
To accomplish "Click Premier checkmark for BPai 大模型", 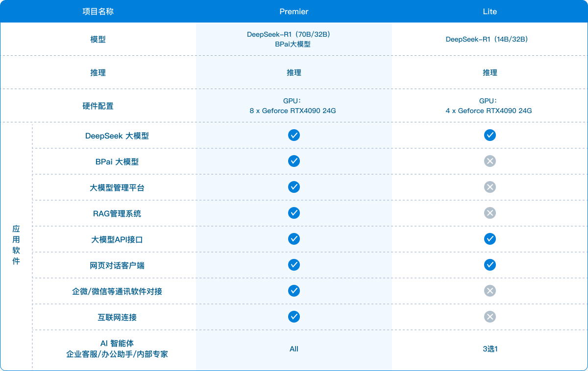I will [294, 161].
